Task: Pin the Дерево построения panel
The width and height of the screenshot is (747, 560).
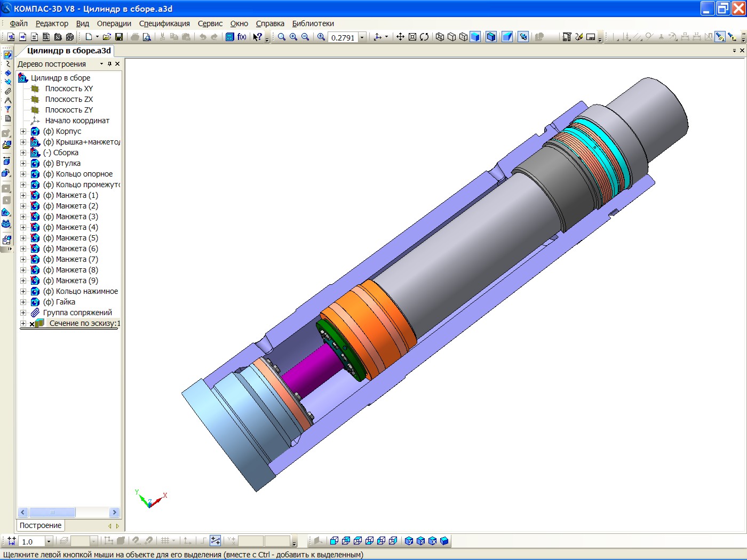Action: click(109, 64)
